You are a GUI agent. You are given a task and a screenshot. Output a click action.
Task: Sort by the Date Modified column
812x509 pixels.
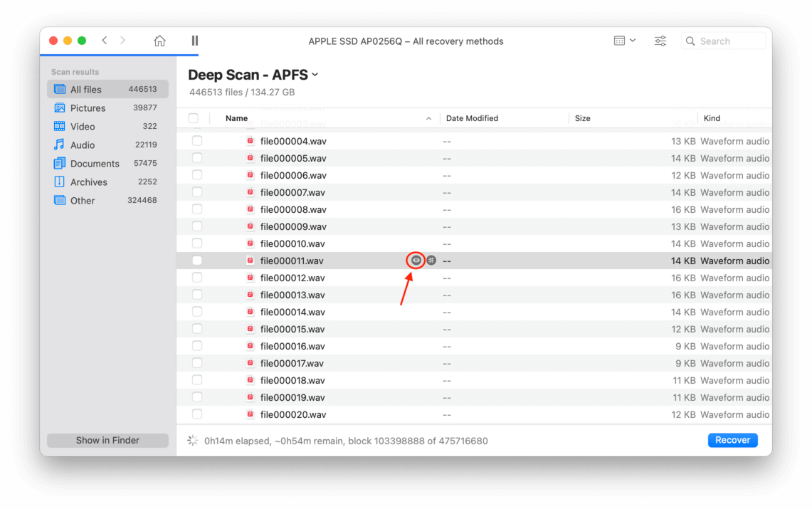coord(472,118)
